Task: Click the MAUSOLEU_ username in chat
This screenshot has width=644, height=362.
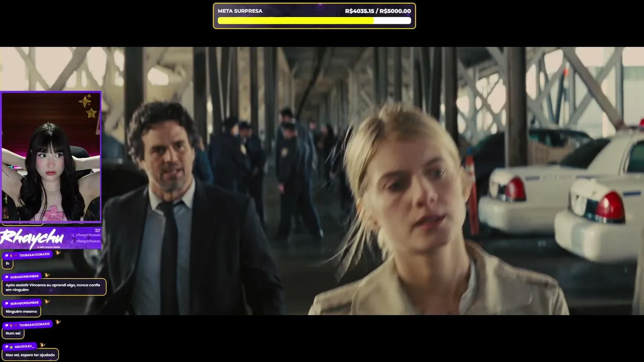Action: (24, 346)
